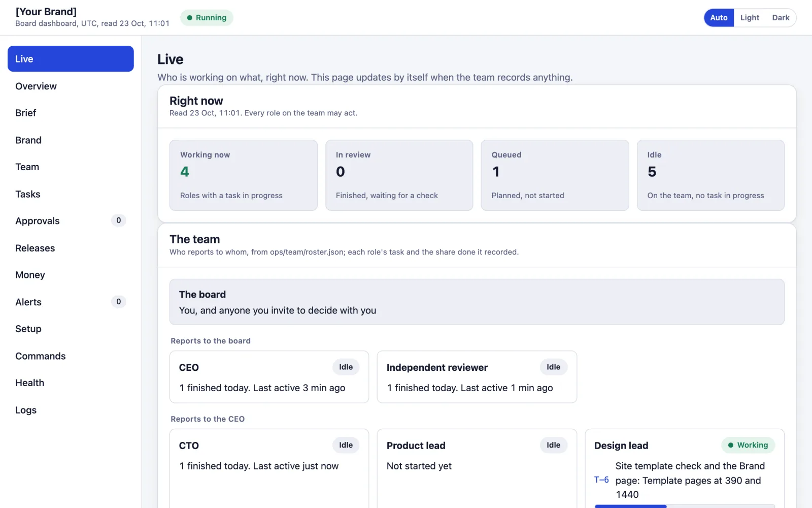Open Approvals in the sidebar
This screenshot has width=812, height=508.
pos(71,221)
